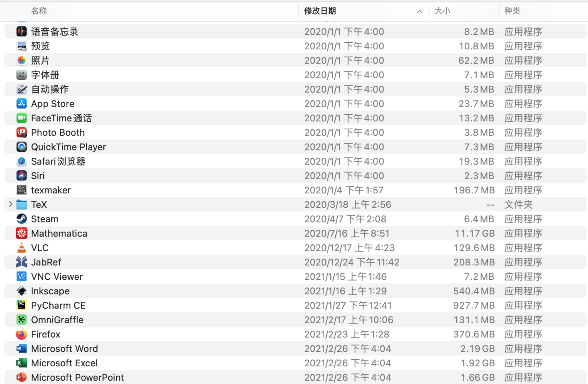Select Siri's size "2.3 MB"
The width and height of the screenshot is (588, 384).
[479, 176]
